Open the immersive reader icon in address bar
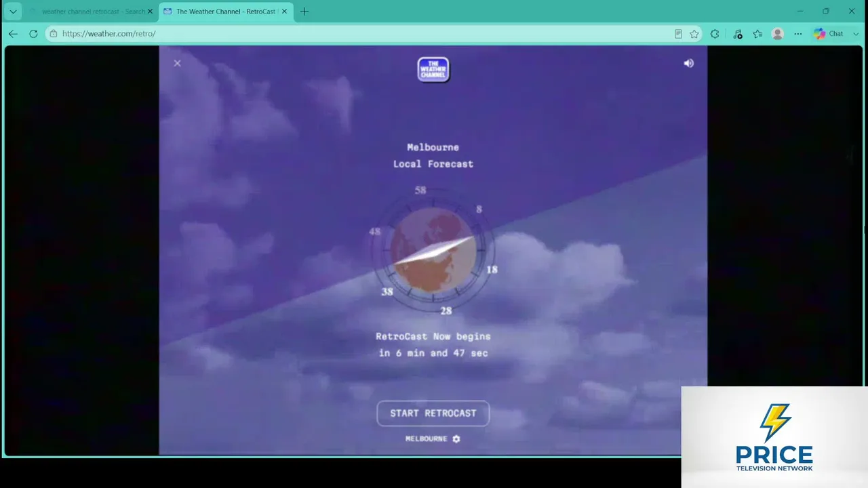This screenshot has width=868, height=488. [678, 34]
